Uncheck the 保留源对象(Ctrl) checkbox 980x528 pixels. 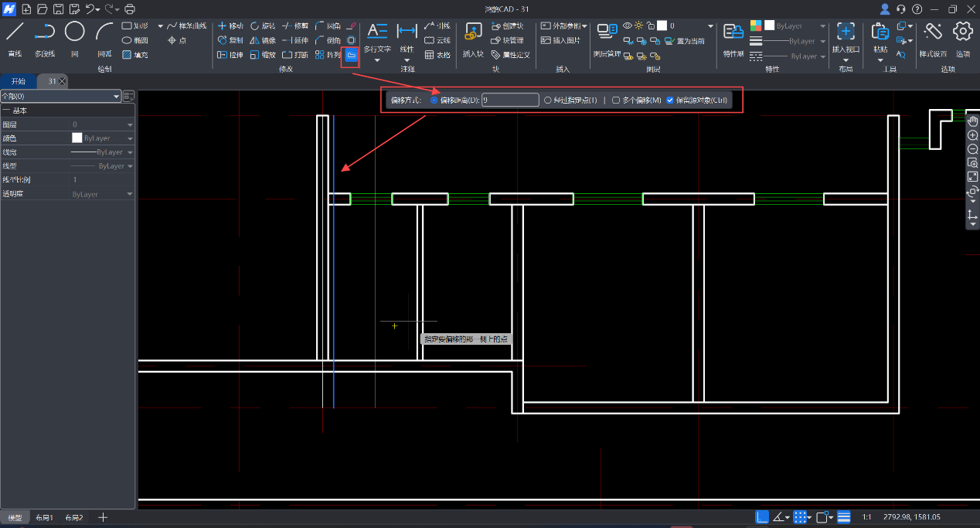click(x=670, y=100)
